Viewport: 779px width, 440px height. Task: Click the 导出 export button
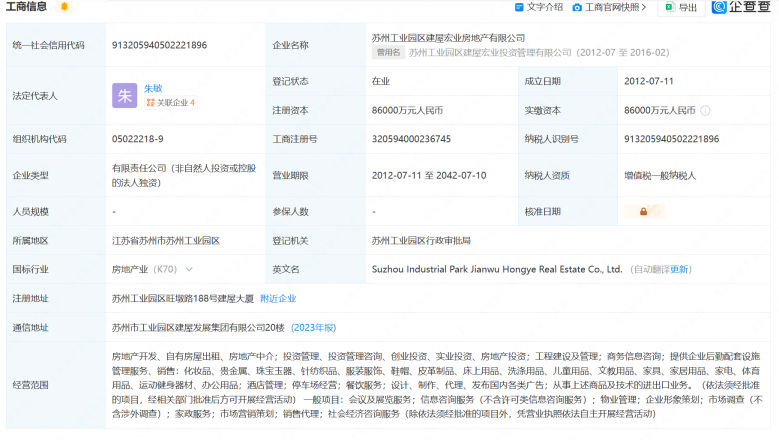point(681,7)
